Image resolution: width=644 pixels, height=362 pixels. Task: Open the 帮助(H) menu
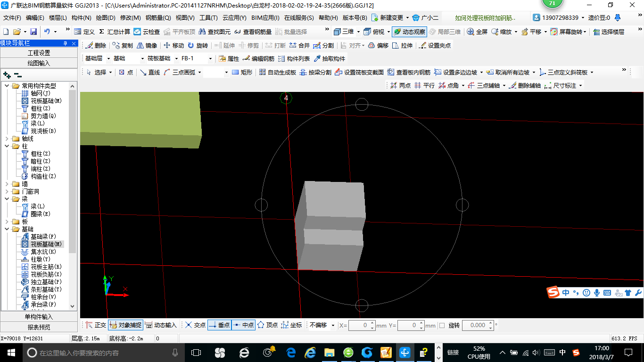(328, 18)
